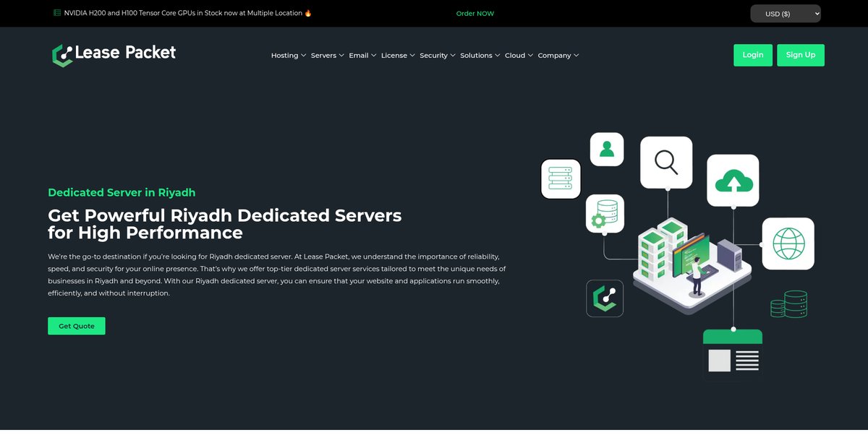Click the cloud upload tile in illustration

(733, 181)
